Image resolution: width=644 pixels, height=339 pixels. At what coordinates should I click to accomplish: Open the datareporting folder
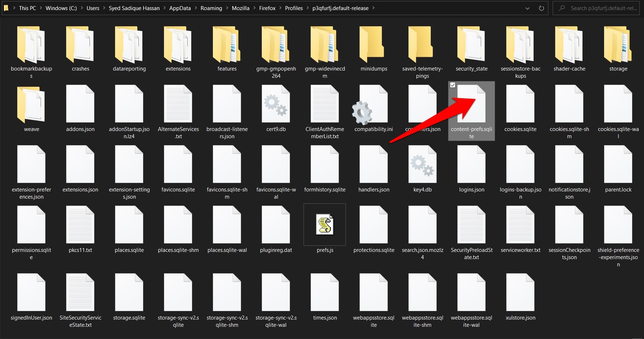click(x=129, y=45)
